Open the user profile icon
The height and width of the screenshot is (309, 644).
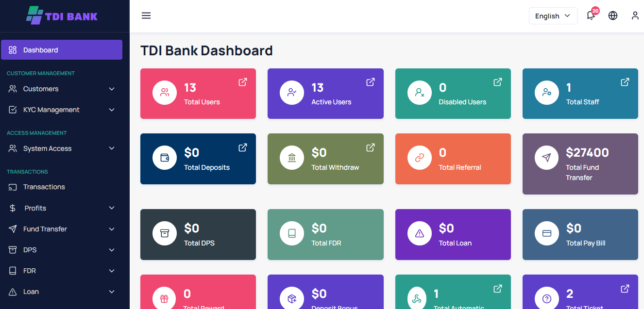635,16
